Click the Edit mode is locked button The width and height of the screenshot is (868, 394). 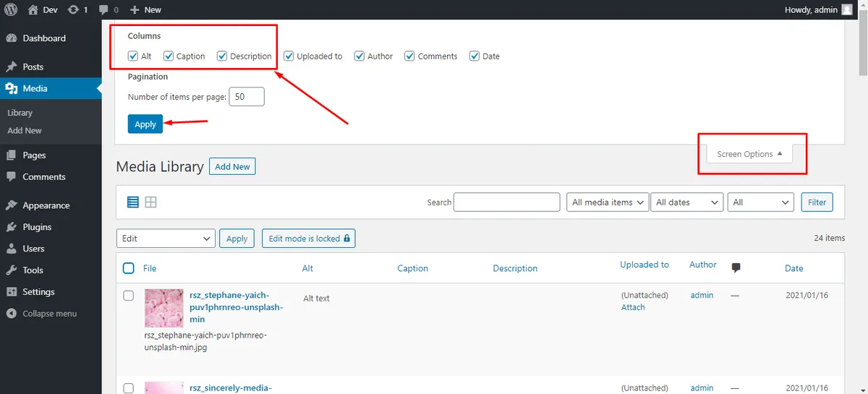[309, 239]
